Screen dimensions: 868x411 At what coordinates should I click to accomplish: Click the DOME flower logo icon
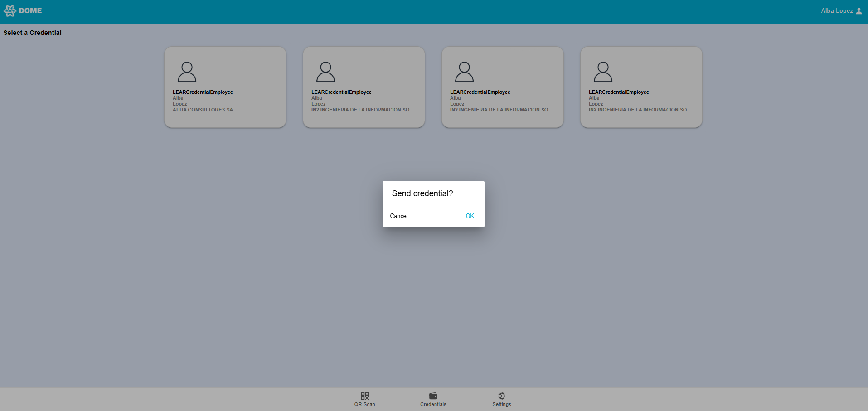pyautogui.click(x=10, y=11)
